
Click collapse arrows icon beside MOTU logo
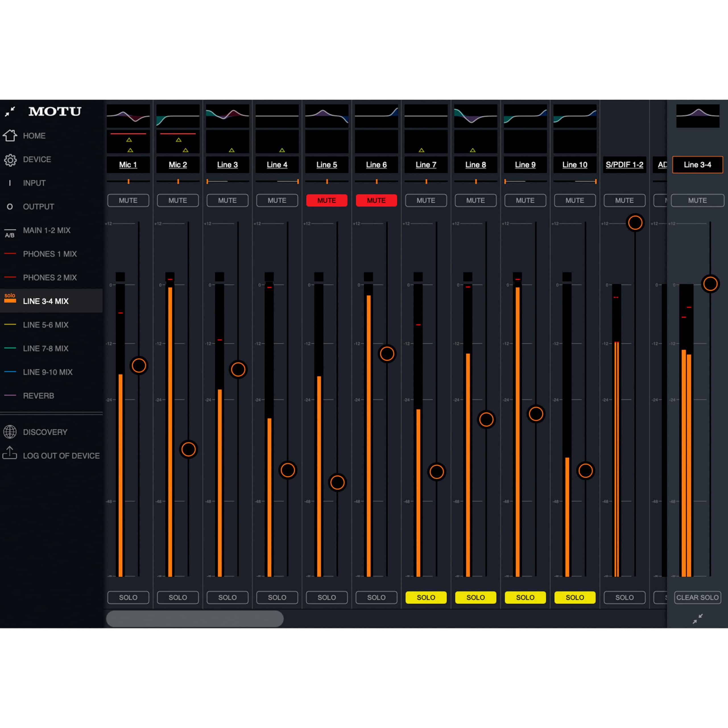[10, 111]
